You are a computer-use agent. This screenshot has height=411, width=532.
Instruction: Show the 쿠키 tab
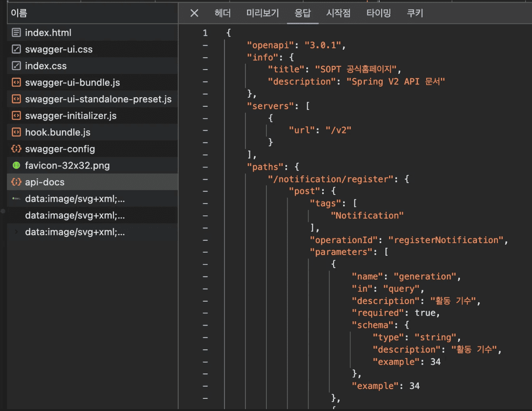[415, 13]
